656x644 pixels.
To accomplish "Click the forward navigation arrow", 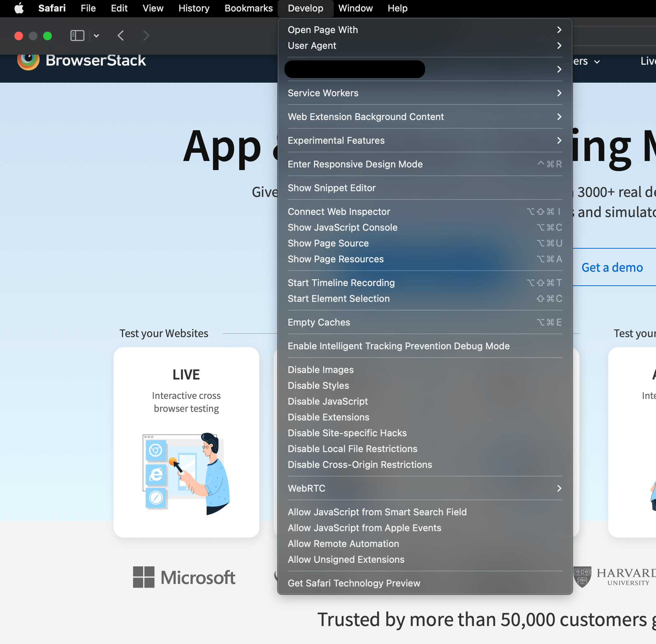I will [146, 36].
